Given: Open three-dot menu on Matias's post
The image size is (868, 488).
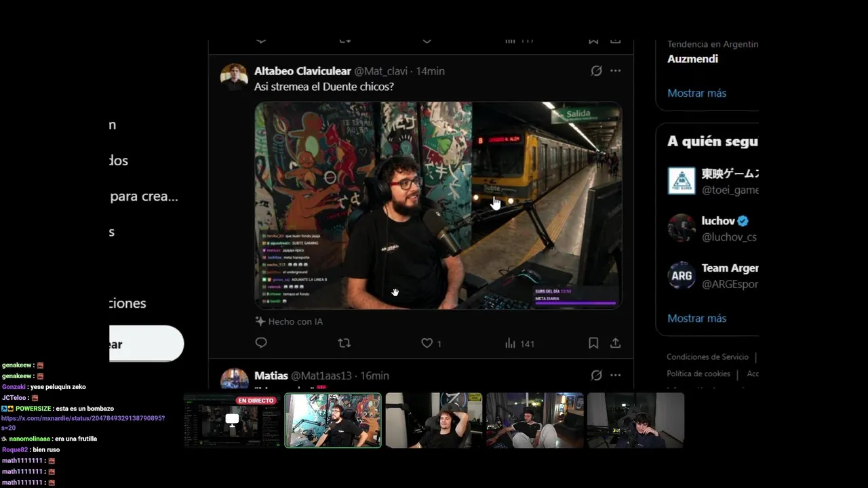Looking at the screenshot, I should [615, 375].
